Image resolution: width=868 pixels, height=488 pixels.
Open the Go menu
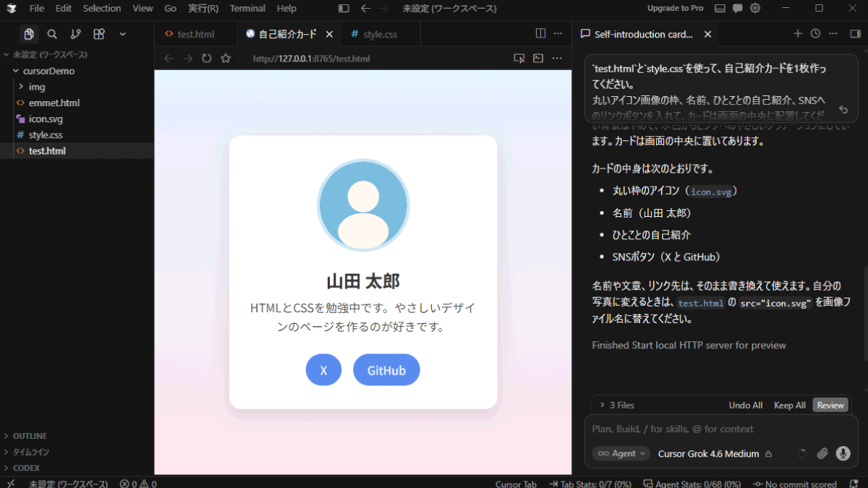(x=171, y=9)
